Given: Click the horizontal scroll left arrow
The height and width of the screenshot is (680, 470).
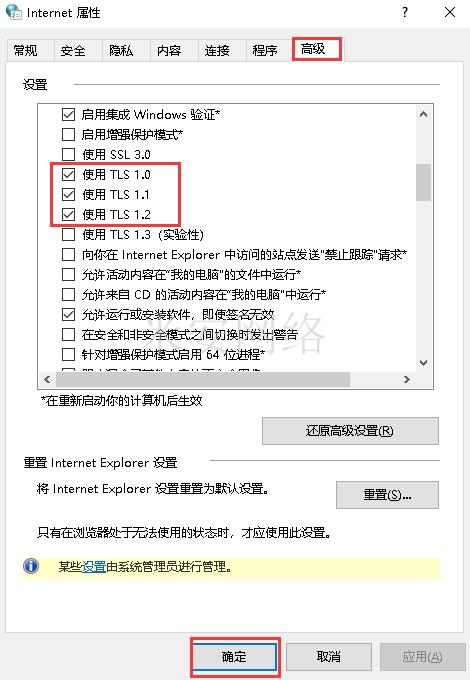Looking at the screenshot, I should click(47, 379).
